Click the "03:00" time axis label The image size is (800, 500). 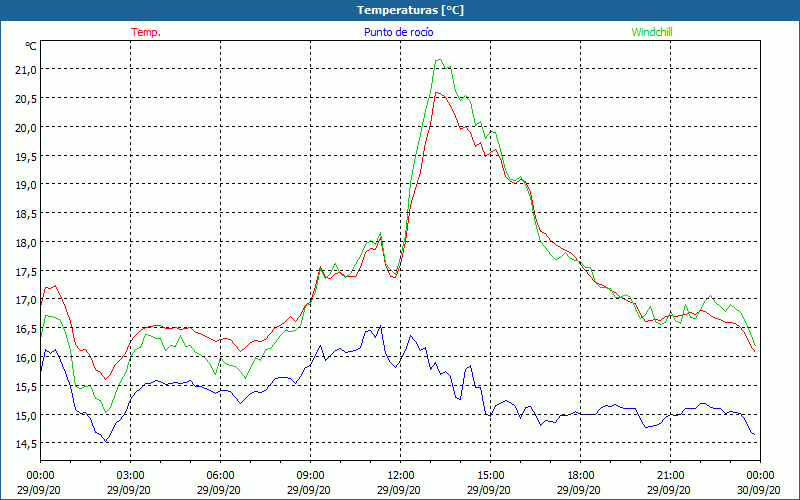tap(131, 476)
